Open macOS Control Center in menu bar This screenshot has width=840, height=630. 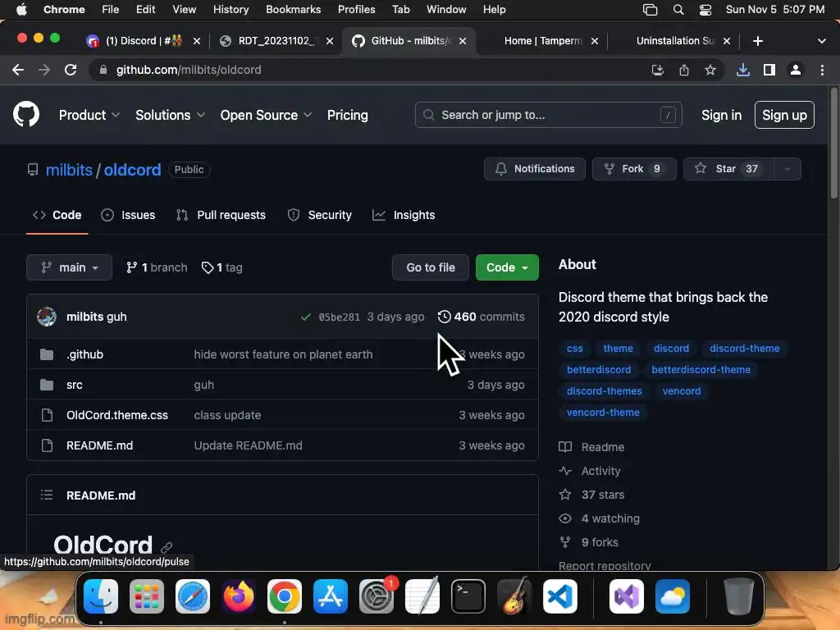pos(705,10)
